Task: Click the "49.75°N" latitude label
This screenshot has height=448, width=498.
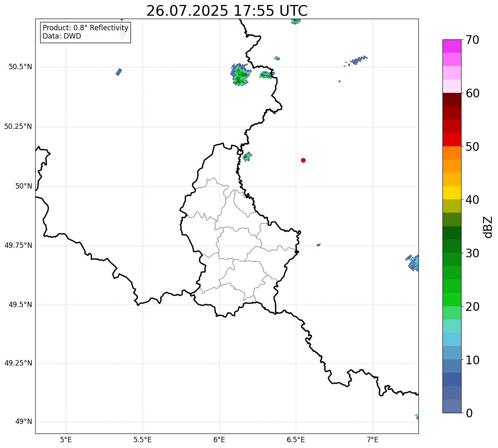Action: click(x=18, y=245)
